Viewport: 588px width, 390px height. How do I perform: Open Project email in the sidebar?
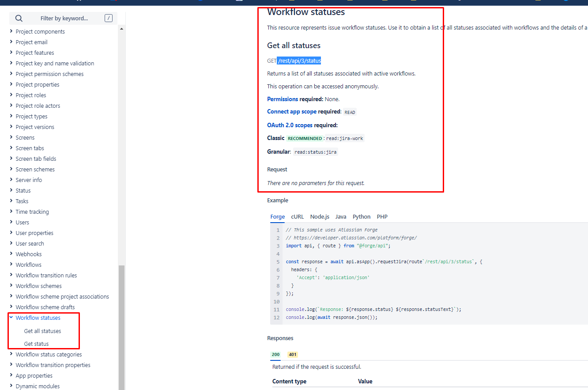click(31, 42)
